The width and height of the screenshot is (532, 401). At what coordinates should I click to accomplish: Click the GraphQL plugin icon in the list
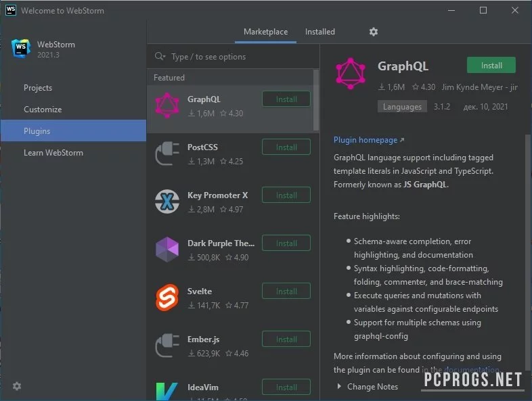coord(167,105)
